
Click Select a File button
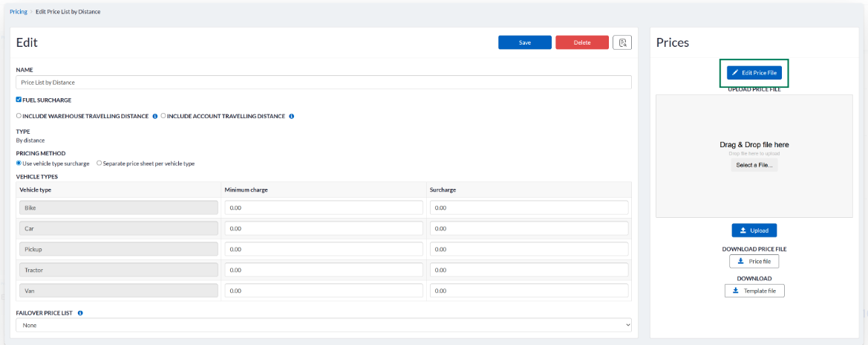(x=754, y=165)
